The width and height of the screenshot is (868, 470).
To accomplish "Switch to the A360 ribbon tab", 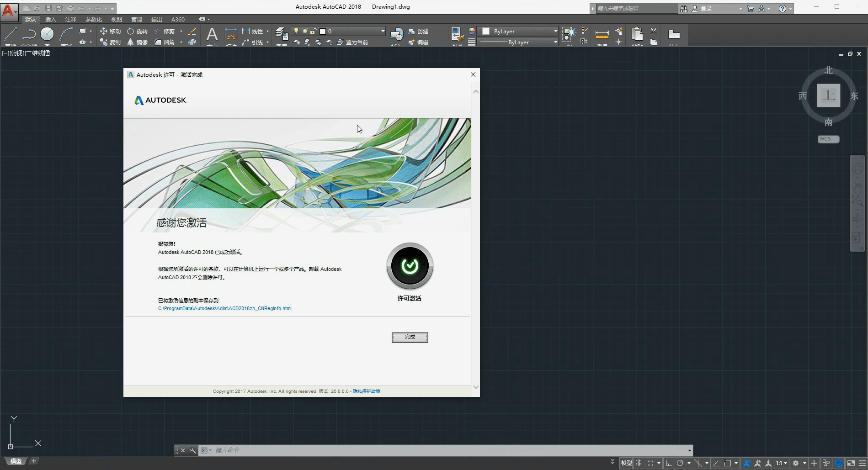I will tap(178, 19).
